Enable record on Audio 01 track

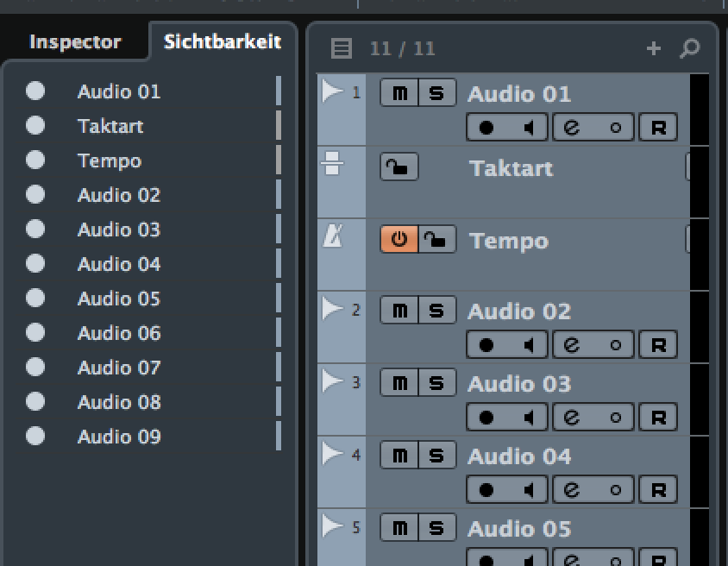click(x=486, y=127)
